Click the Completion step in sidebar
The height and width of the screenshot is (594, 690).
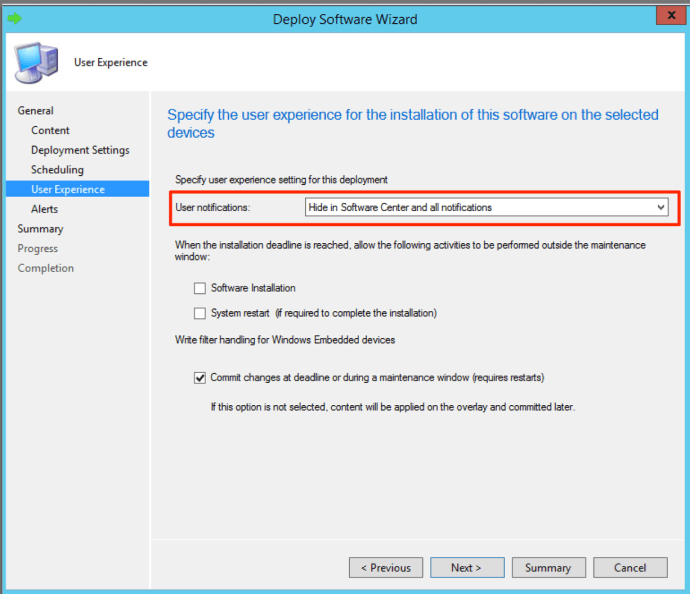(46, 268)
